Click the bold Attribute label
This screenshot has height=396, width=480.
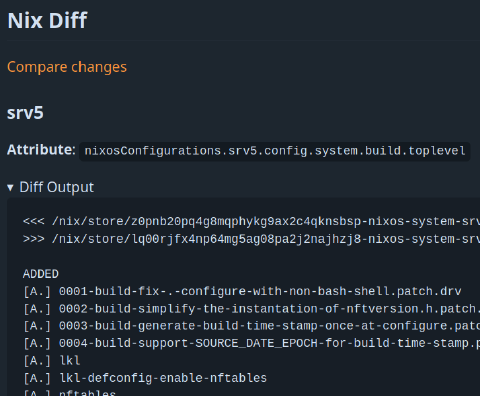click(x=41, y=150)
